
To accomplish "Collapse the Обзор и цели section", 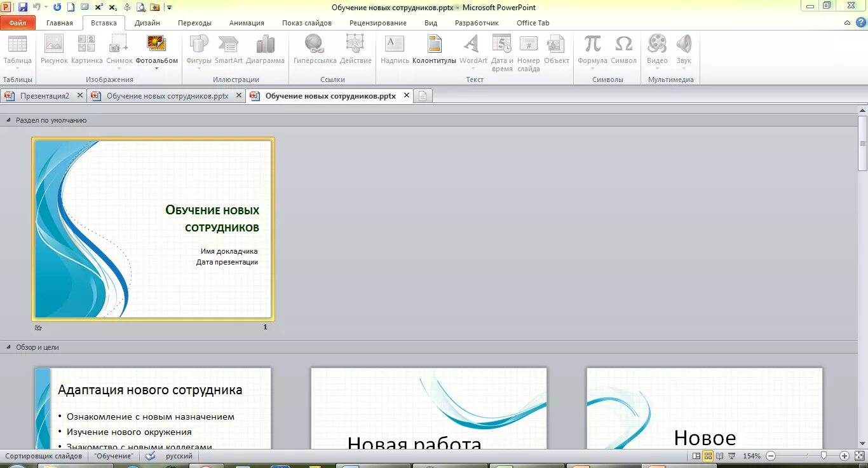I will point(9,347).
